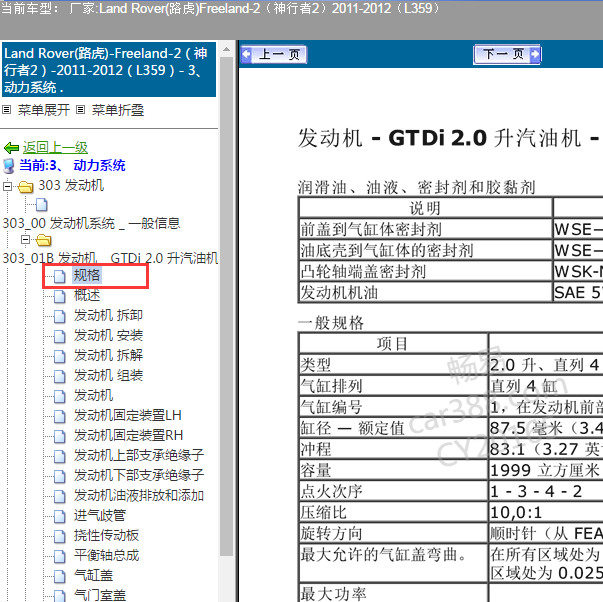Image resolution: width=603 pixels, height=602 pixels.
Task: Click the sidebar vertical scrollbar thumb
Action: coord(227,306)
